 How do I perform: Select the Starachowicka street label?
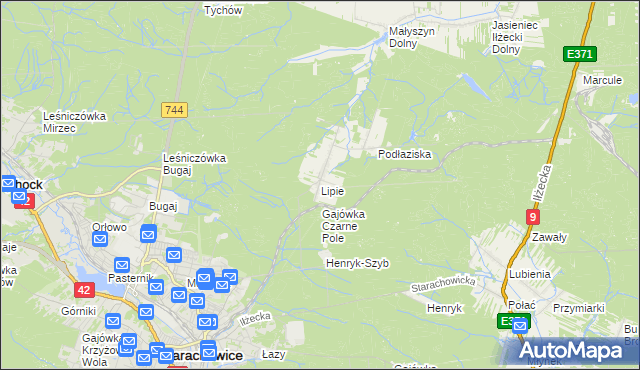(x=443, y=284)
